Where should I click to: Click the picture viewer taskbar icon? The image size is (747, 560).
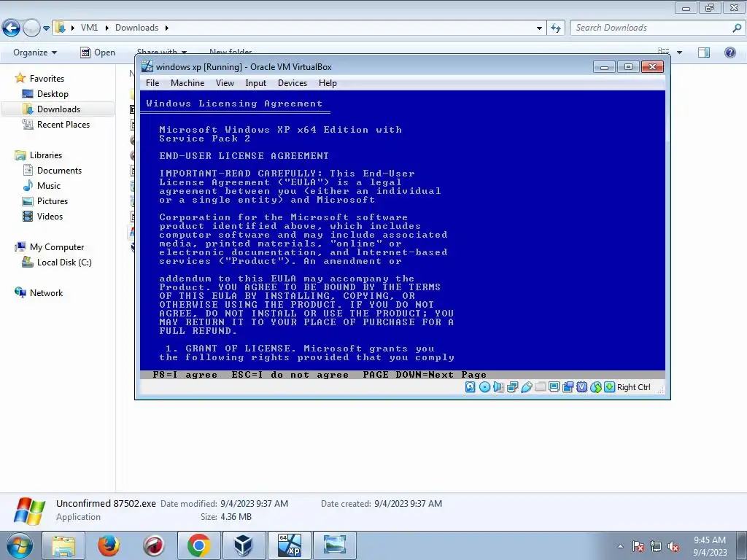pyautogui.click(x=334, y=545)
